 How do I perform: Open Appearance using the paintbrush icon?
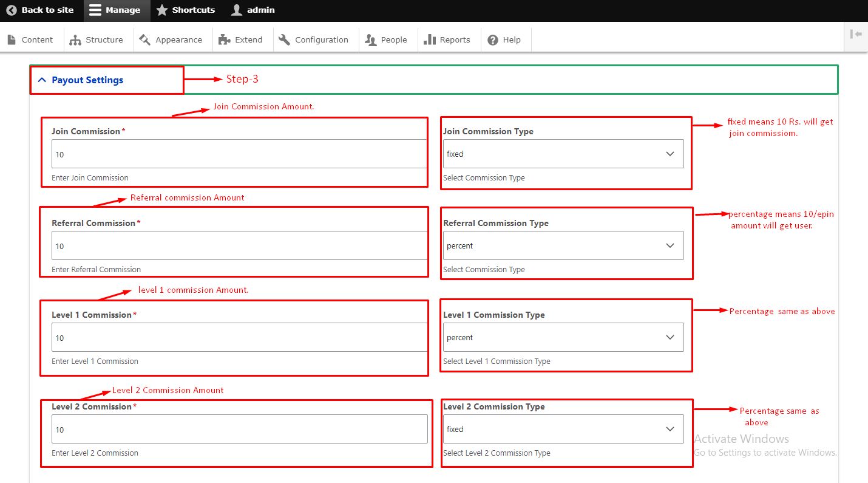pyautogui.click(x=144, y=40)
